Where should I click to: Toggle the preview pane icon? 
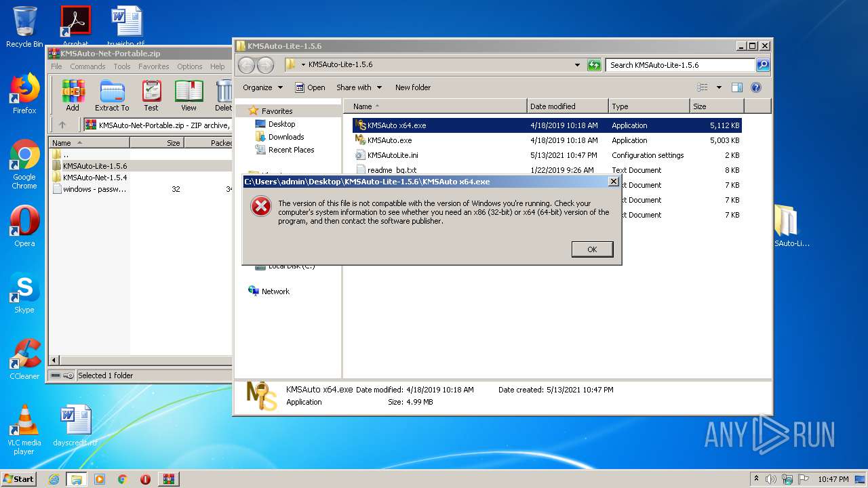(x=737, y=87)
